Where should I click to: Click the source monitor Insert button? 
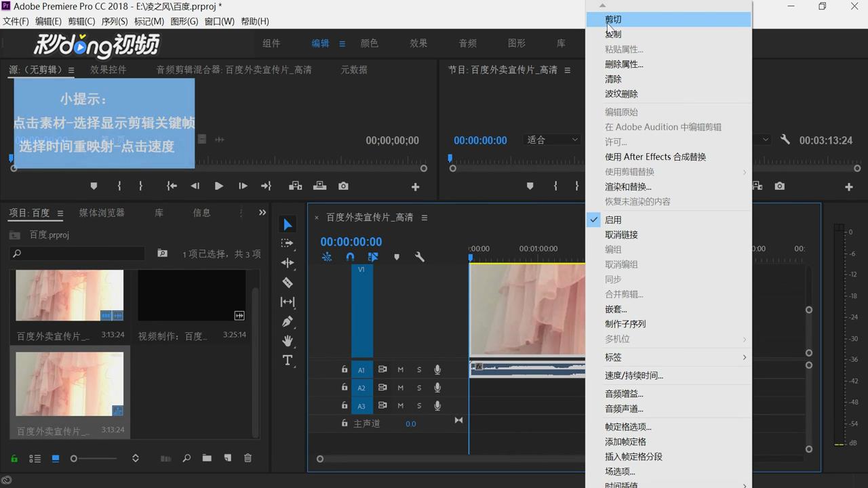tap(296, 186)
